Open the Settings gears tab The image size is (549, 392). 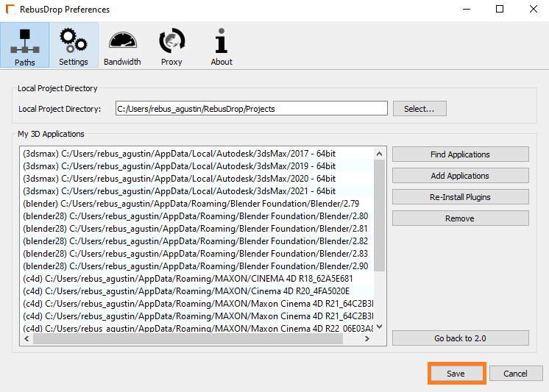pos(74,45)
